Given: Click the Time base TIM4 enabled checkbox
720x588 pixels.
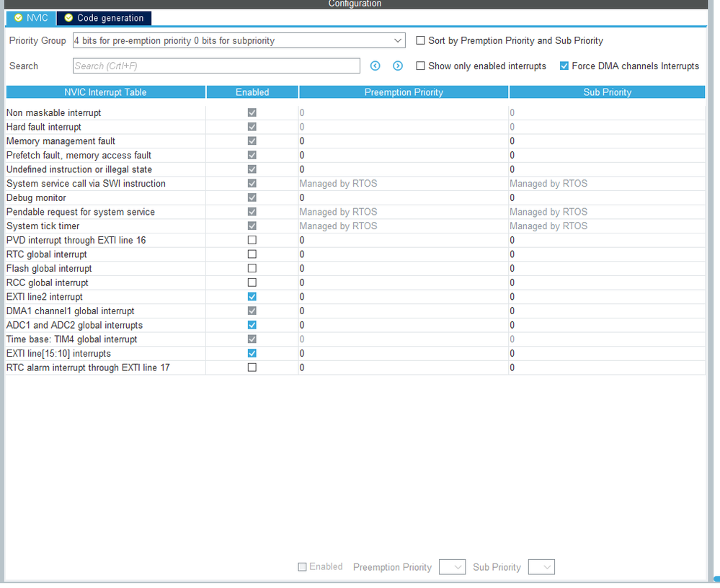Looking at the screenshot, I should point(252,339).
